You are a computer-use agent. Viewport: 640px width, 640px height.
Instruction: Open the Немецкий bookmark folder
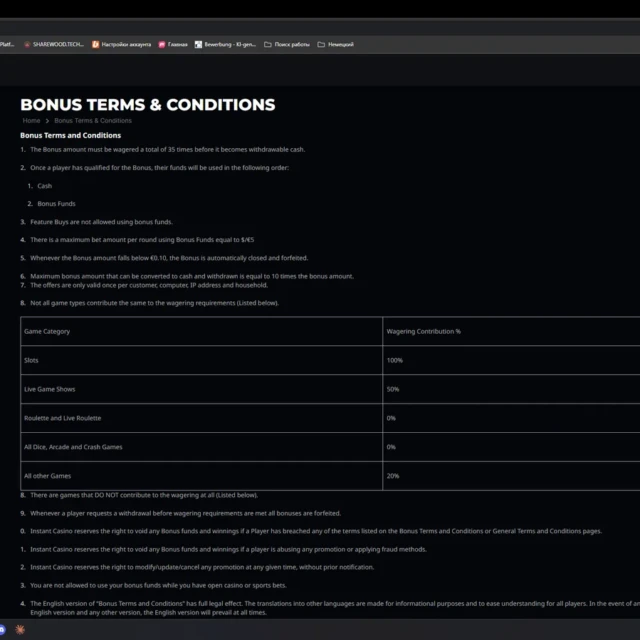click(x=336, y=44)
